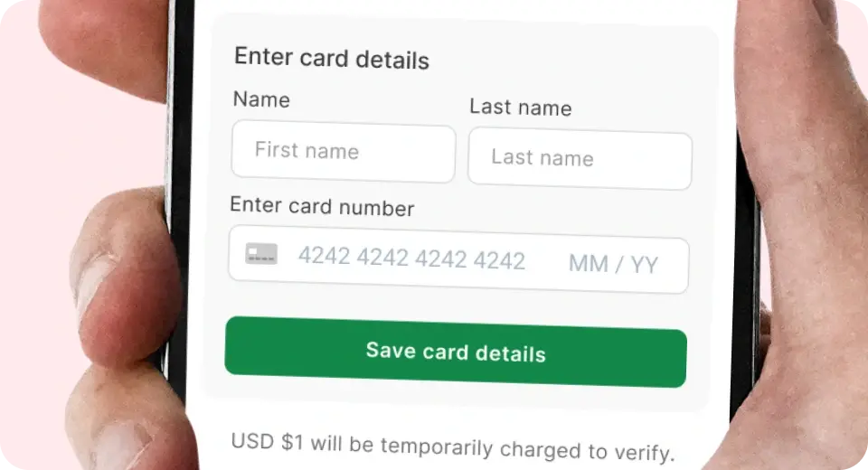Click the USD $1 temporary charge notice
Screen dimensions: 868x470
453,447
